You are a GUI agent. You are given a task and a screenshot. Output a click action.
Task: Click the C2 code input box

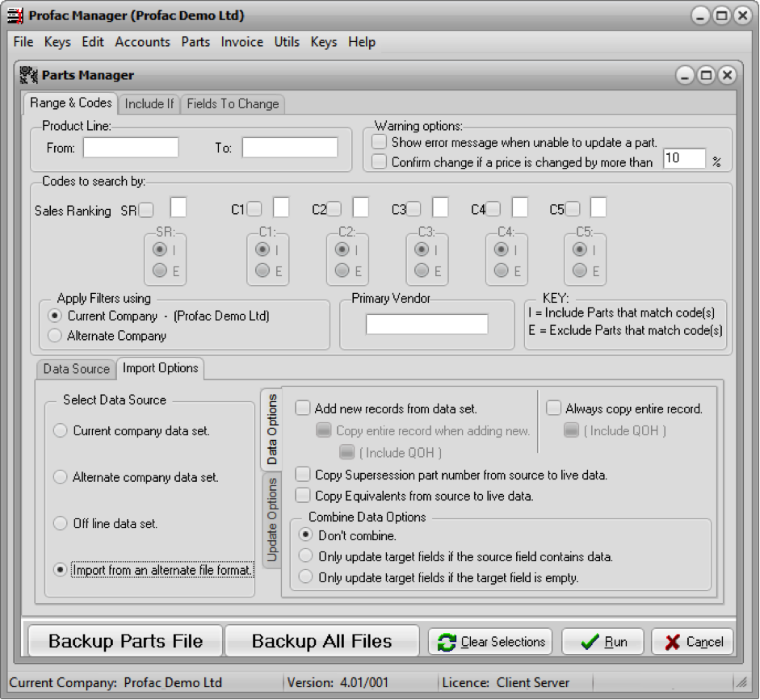360,207
